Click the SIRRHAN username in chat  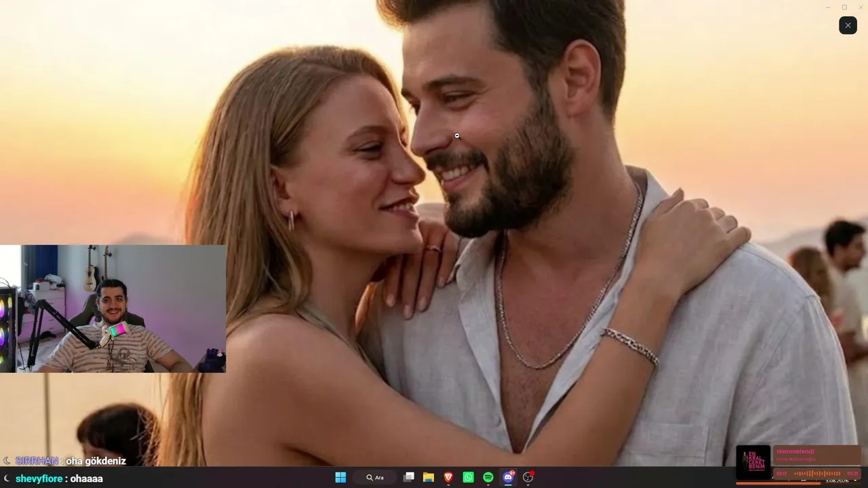click(x=37, y=461)
